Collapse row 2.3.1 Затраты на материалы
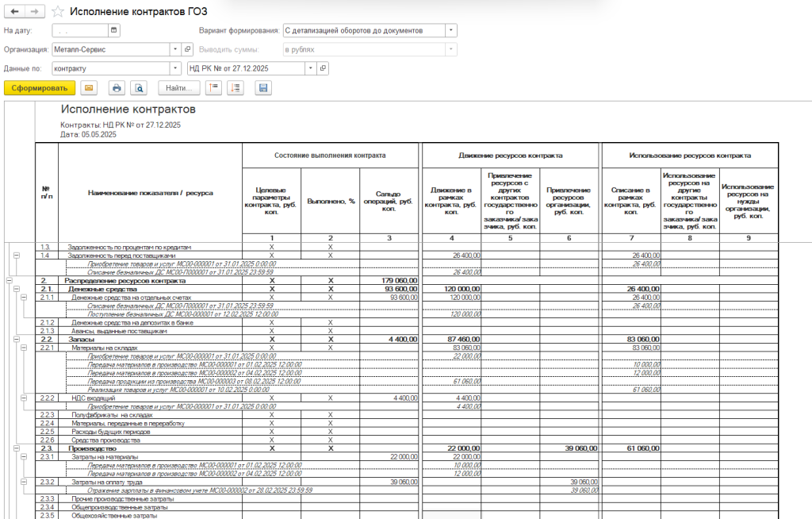The width and height of the screenshot is (812, 519). 24,457
